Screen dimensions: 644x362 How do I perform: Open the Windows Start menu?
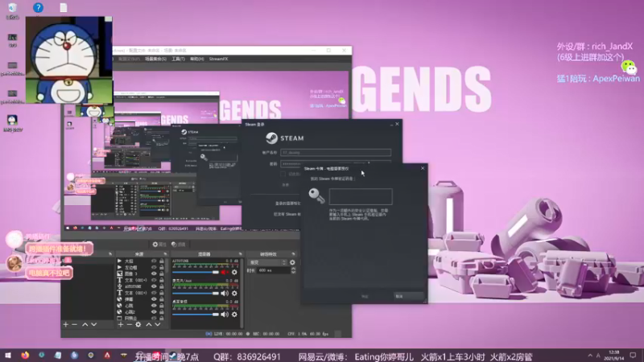click(x=7, y=356)
